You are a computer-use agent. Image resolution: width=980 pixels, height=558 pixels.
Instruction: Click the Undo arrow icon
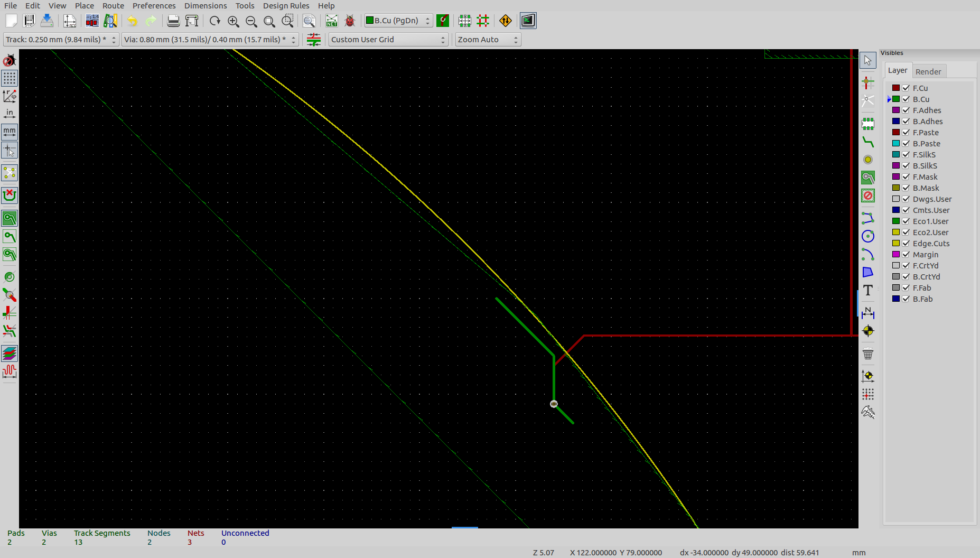[132, 21]
